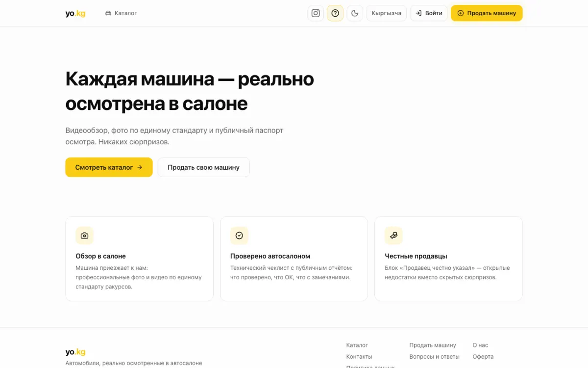Open Каталог in the top navigation

pyautogui.click(x=121, y=13)
